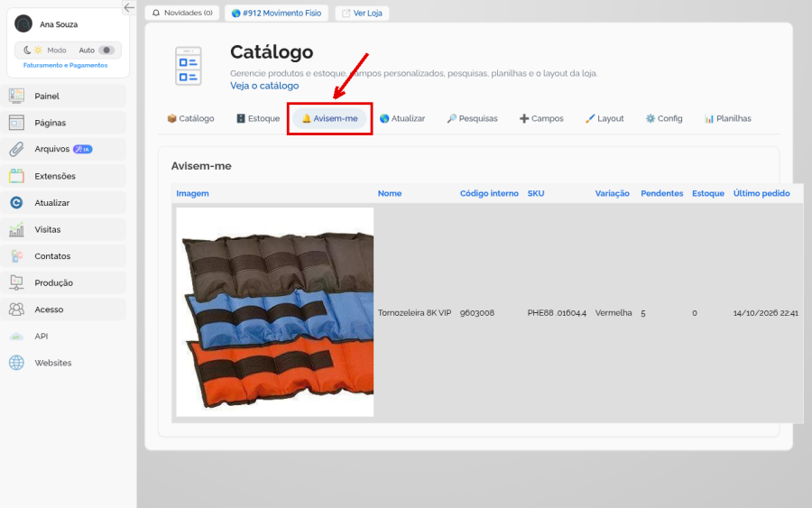
Task: Sort by the Estoque column header
Action: pyautogui.click(x=708, y=193)
